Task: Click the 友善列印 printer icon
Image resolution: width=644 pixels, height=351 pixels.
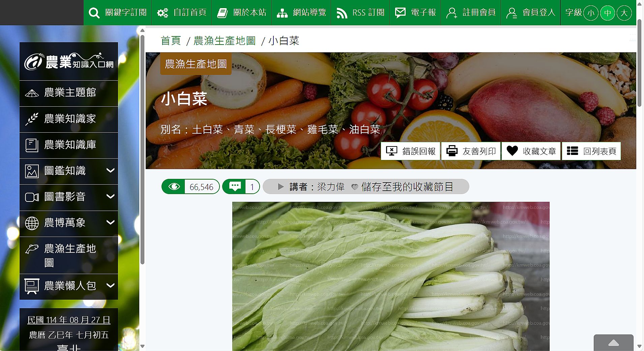Action: tap(452, 151)
